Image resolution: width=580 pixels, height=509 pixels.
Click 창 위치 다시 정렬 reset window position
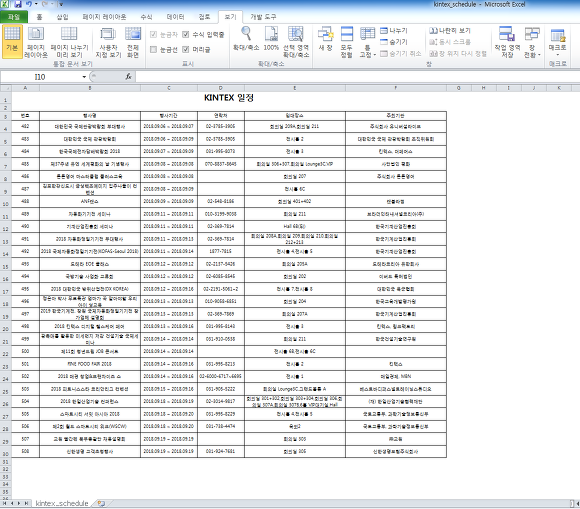pyautogui.click(x=458, y=53)
